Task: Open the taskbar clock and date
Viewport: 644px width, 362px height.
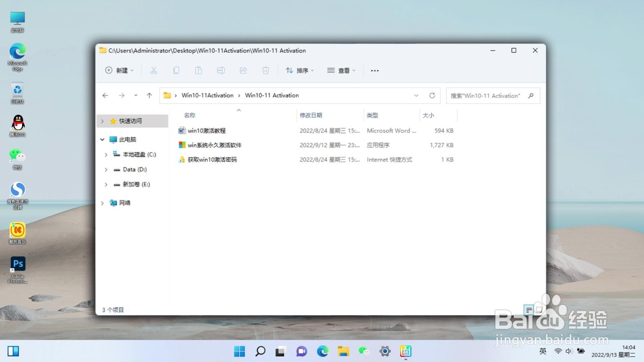Action: tap(613, 351)
